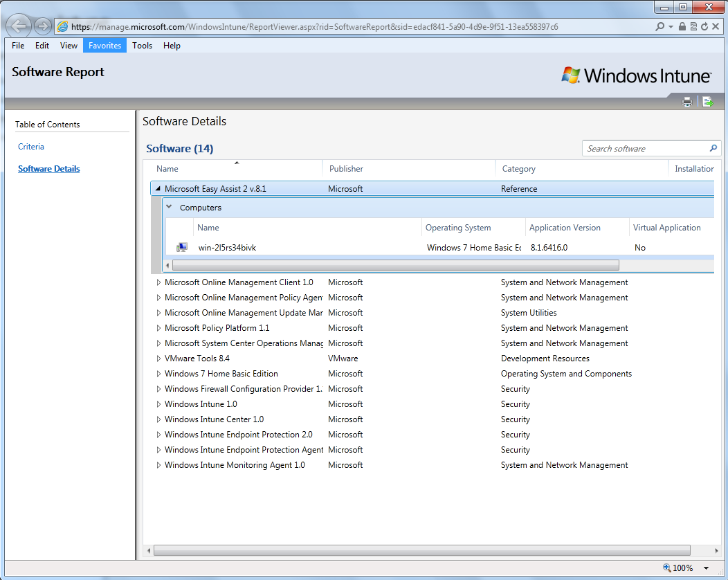728x580 pixels.
Task: Open the Help menu
Action: 172,46
